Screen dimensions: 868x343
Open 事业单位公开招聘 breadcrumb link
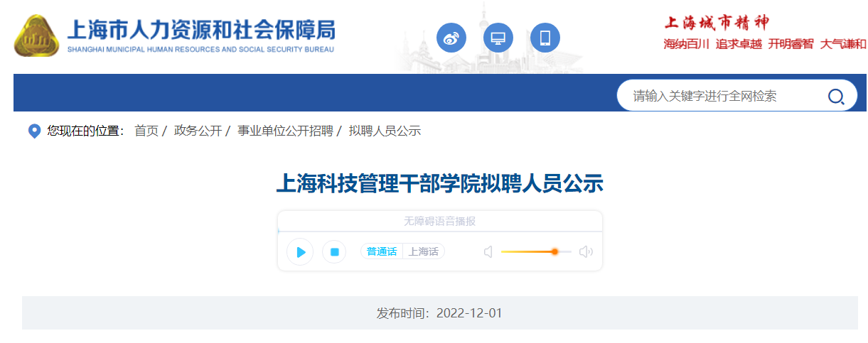pyautogui.click(x=285, y=131)
